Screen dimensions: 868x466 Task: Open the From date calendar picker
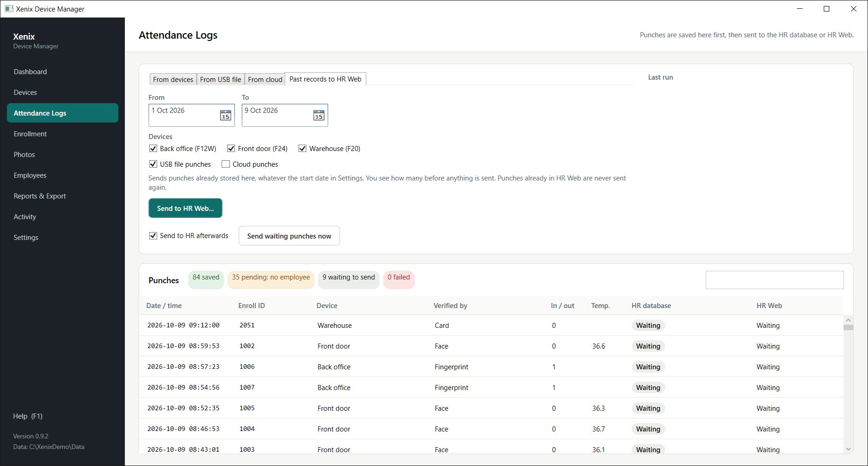click(225, 115)
